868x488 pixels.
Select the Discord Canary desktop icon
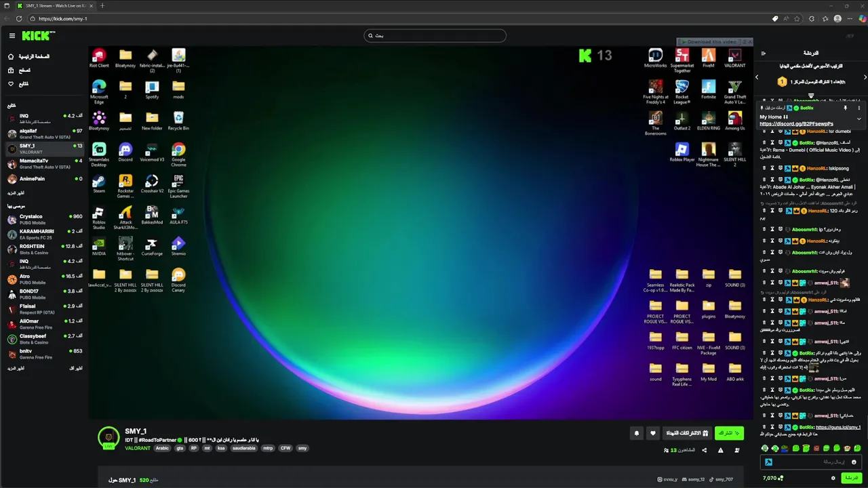(178, 280)
